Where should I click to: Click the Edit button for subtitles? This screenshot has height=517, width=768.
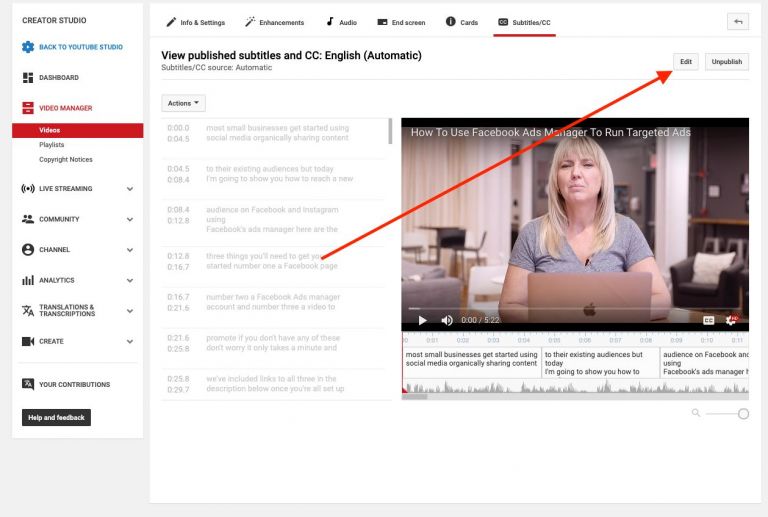pos(685,61)
